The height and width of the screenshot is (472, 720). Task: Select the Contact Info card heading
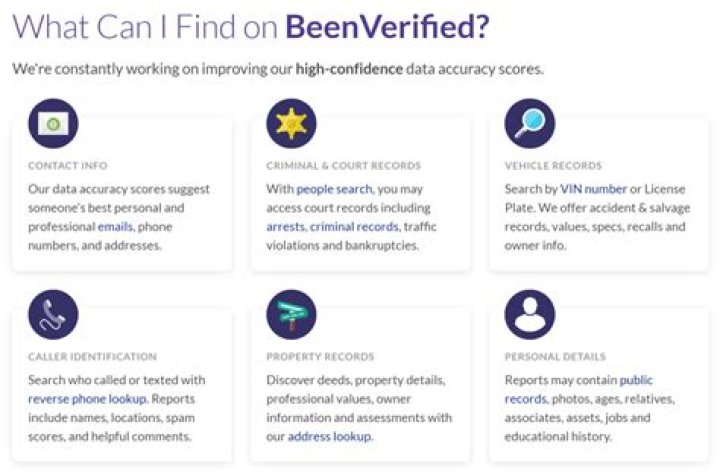(68, 165)
